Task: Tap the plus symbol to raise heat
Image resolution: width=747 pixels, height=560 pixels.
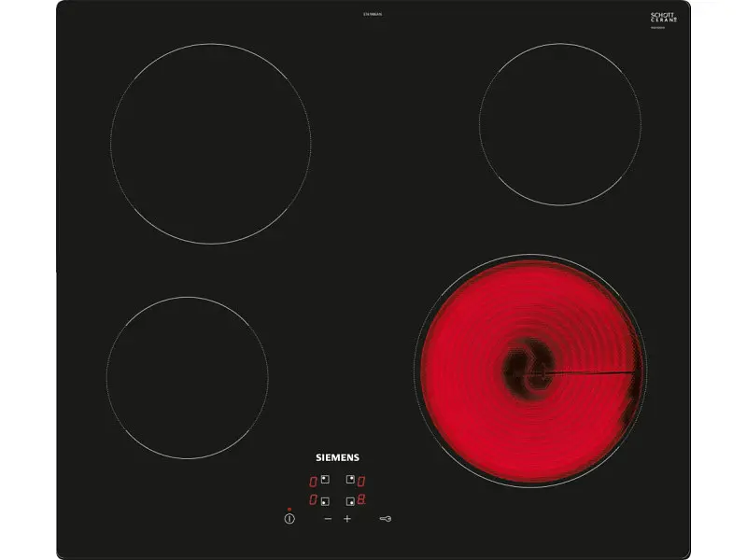Action: tap(347, 519)
